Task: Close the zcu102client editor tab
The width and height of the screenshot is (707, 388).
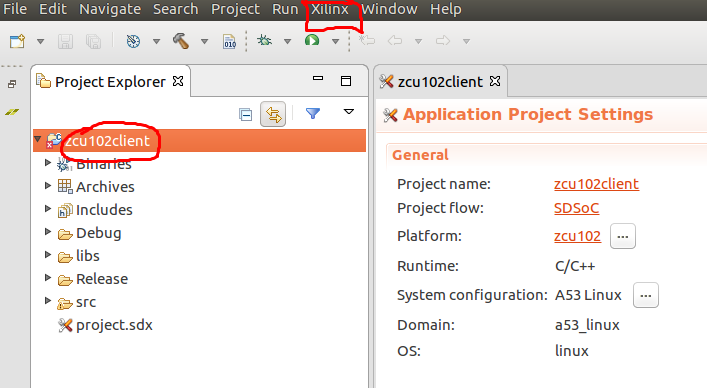Action: coord(495,81)
